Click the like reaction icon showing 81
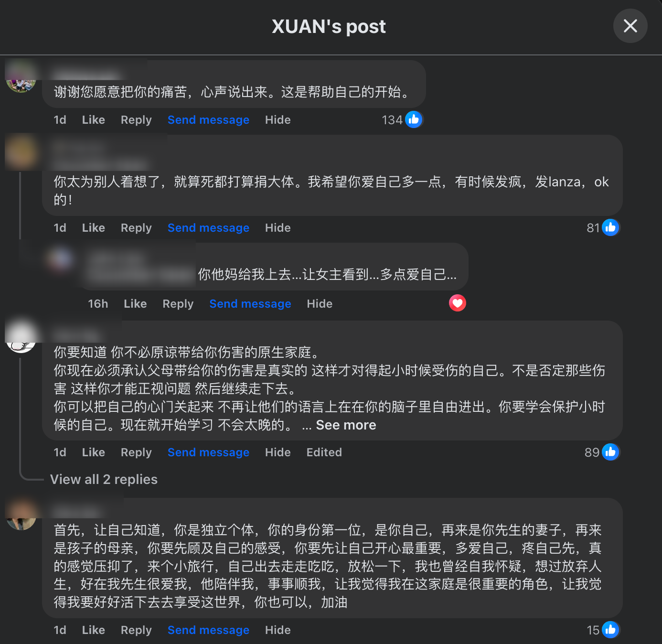 pyautogui.click(x=610, y=227)
